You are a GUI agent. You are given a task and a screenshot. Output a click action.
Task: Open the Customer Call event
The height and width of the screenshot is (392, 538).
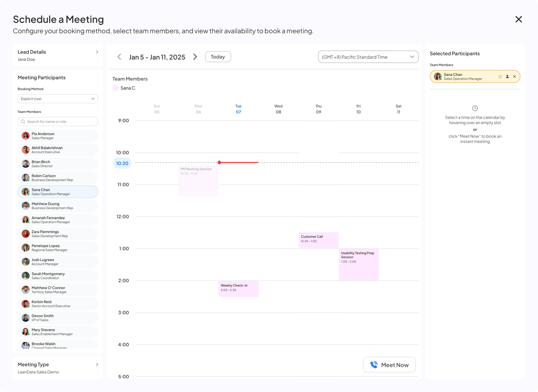pos(318,240)
